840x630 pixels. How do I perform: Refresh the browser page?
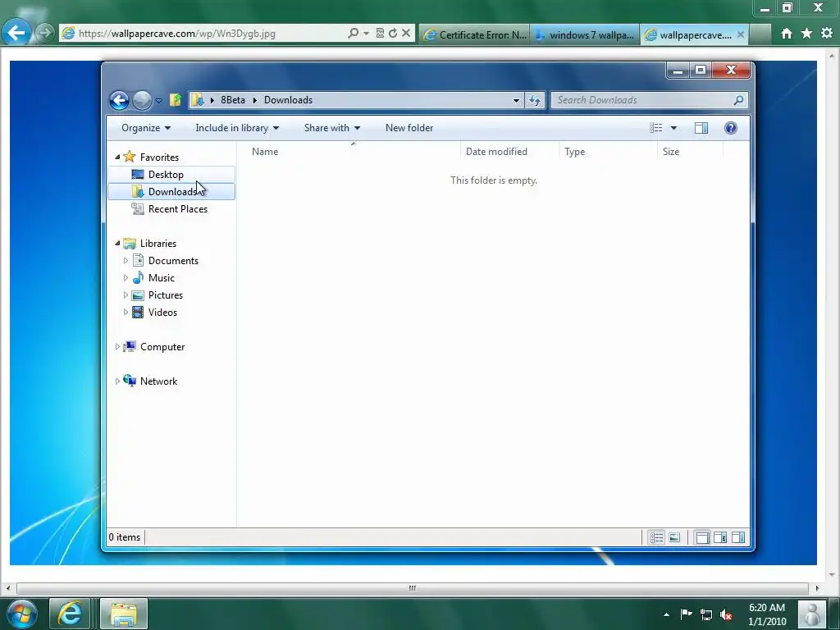point(393,33)
